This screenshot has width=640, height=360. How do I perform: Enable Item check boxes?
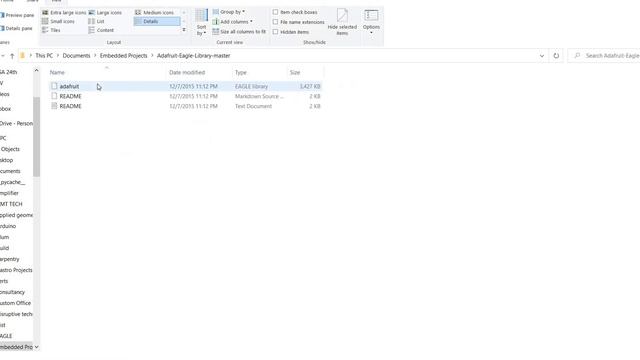pyautogui.click(x=276, y=12)
